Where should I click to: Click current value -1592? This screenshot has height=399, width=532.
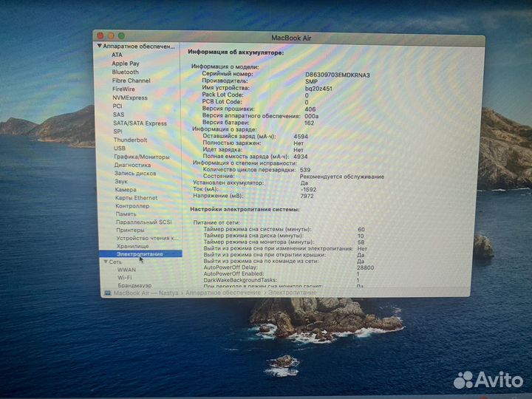tap(308, 190)
